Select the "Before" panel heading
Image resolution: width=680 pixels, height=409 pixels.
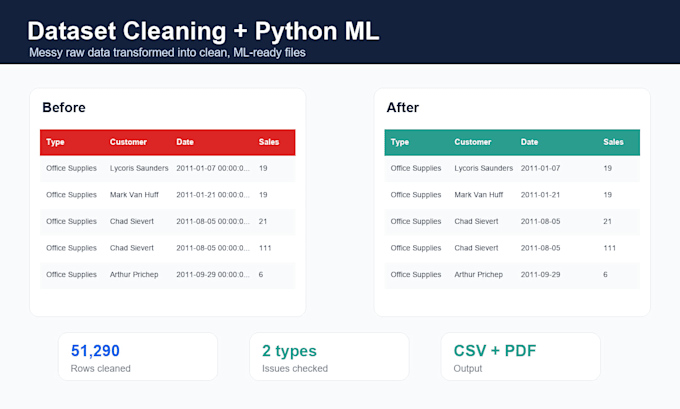[64, 107]
